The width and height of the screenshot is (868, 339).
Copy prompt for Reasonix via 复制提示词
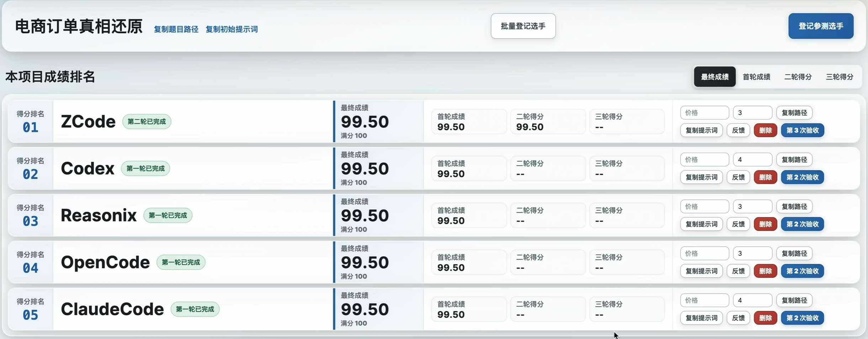(x=701, y=224)
